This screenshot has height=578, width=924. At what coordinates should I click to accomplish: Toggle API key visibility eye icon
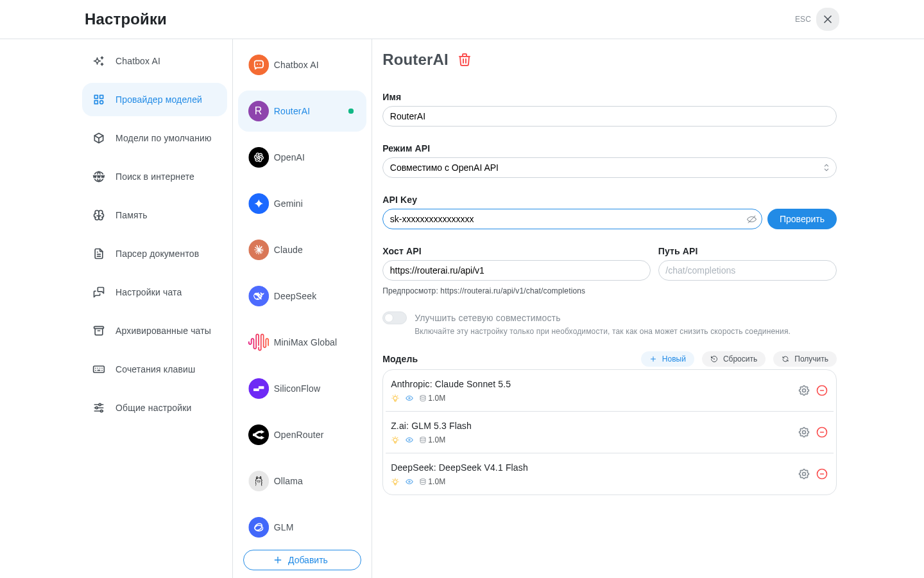click(x=751, y=219)
